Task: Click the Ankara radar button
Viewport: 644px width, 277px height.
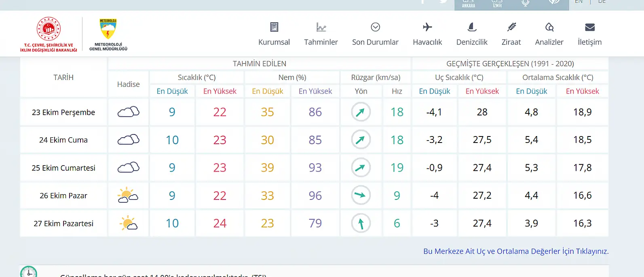Action: click(469, 4)
